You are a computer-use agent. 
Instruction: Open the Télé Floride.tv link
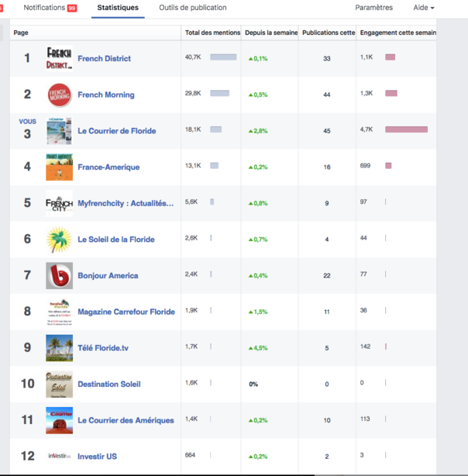coord(103,348)
